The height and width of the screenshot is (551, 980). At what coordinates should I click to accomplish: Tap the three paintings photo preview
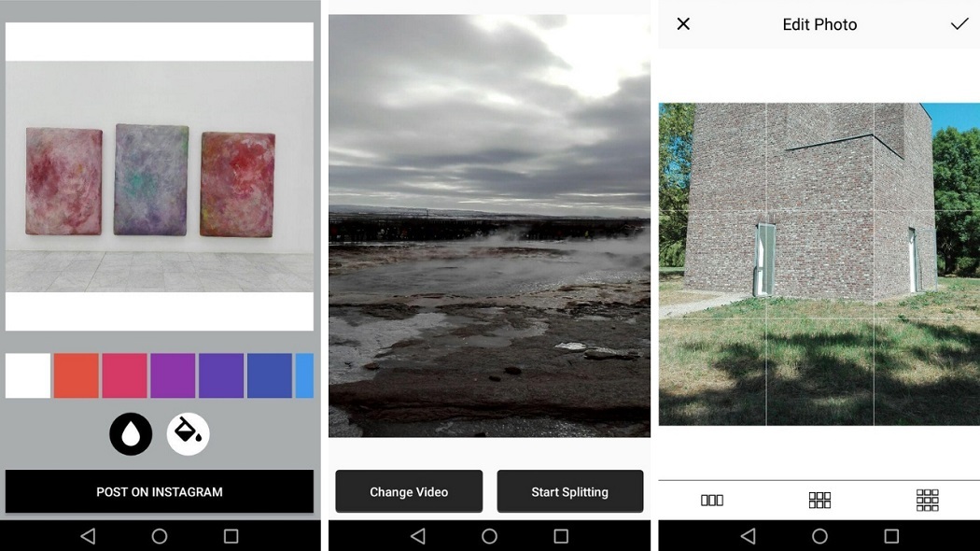click(x=160, y=177)
